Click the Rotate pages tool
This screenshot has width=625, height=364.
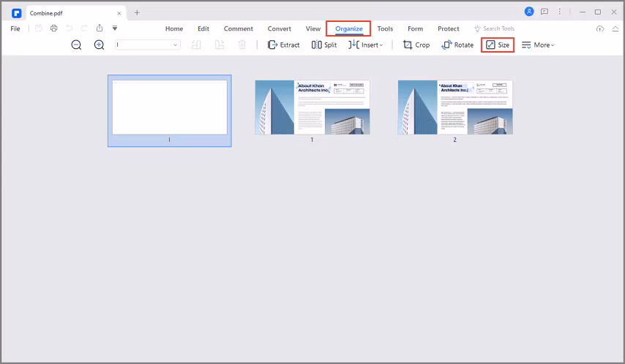pos(457,45)
